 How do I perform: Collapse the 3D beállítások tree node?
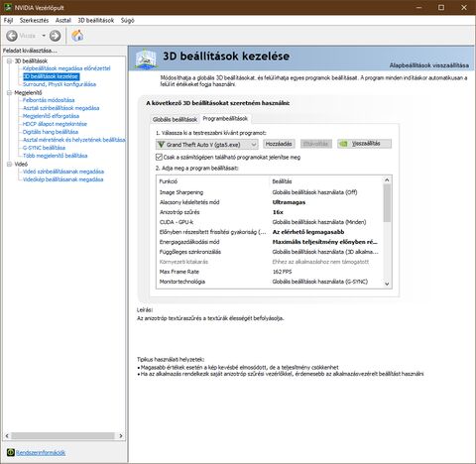pos(9,61)
